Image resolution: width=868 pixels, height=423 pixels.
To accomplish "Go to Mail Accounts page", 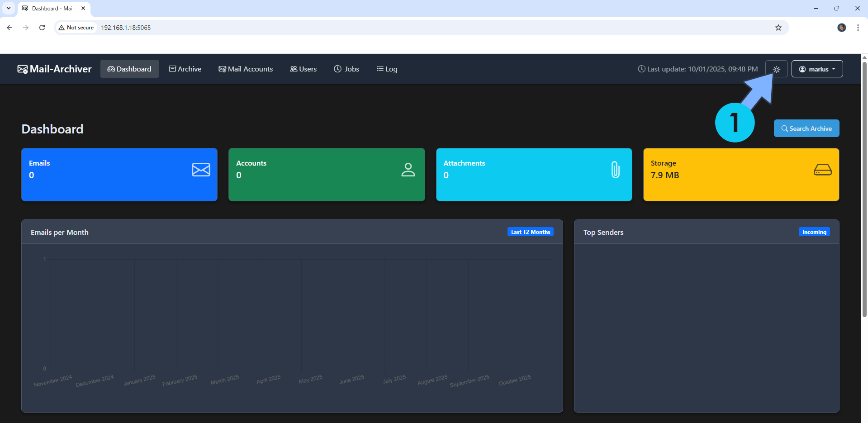I will click(246, 69).
